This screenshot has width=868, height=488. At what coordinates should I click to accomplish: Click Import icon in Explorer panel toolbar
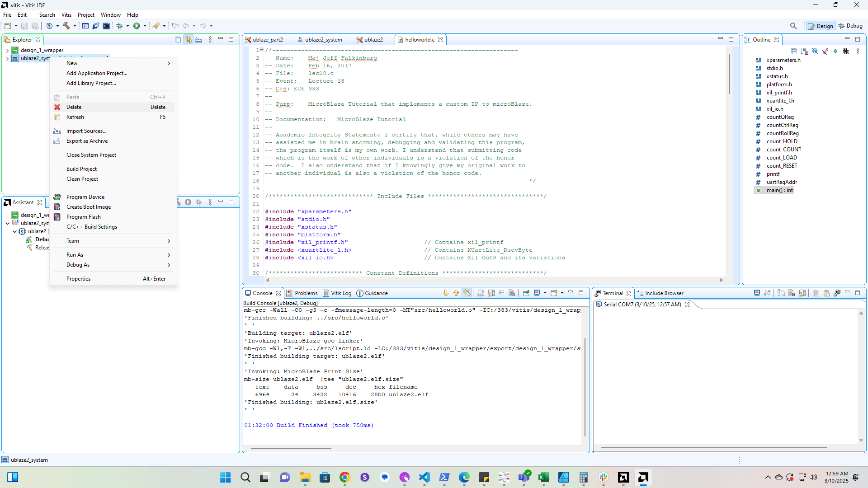(198, 40)
